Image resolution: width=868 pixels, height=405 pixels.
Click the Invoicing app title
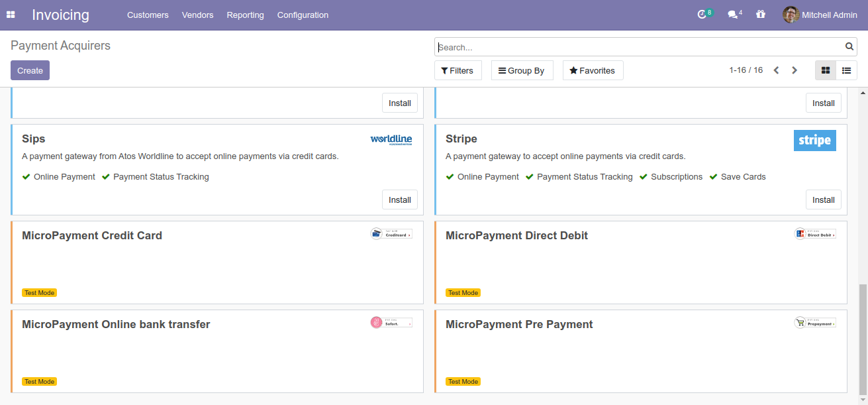pos(60,15)
